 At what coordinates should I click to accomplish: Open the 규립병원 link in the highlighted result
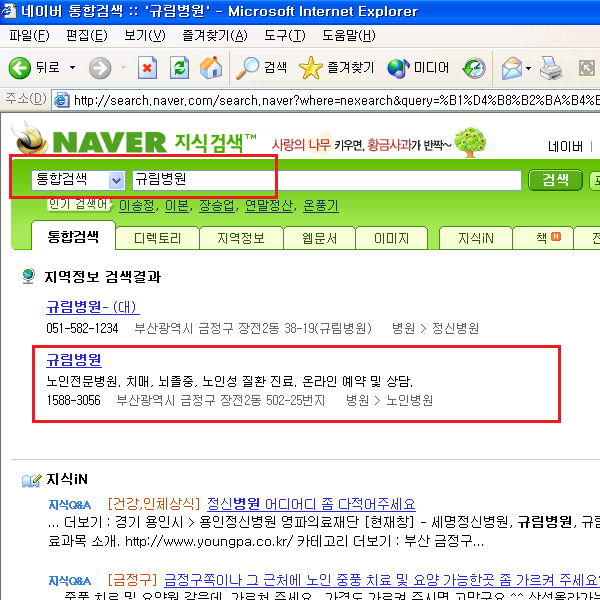[74, 360]
